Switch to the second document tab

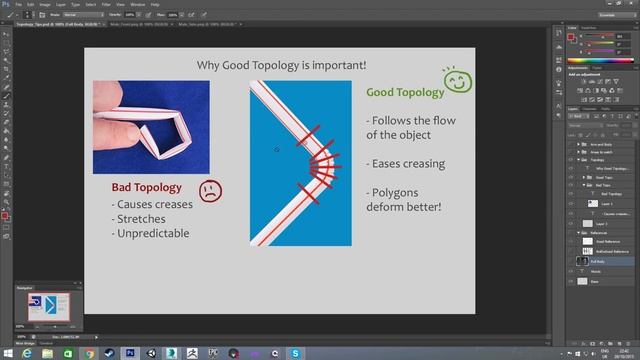click(138, 24)
